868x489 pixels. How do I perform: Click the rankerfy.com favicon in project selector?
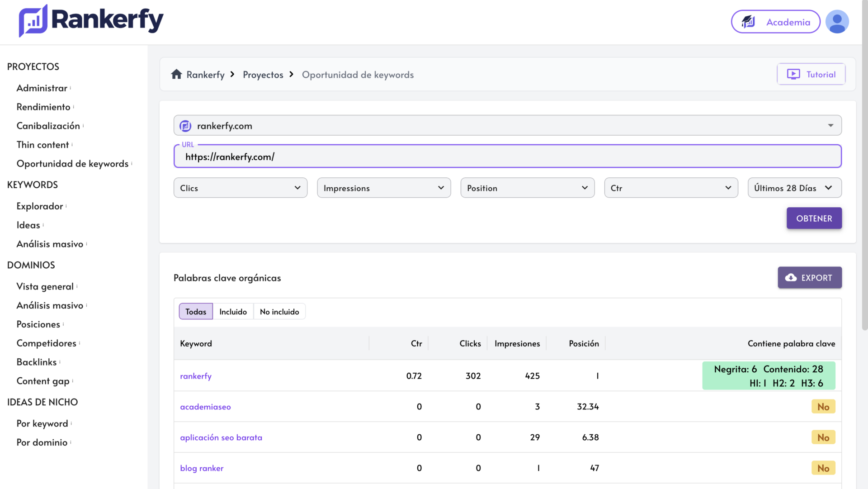(185, 126)
